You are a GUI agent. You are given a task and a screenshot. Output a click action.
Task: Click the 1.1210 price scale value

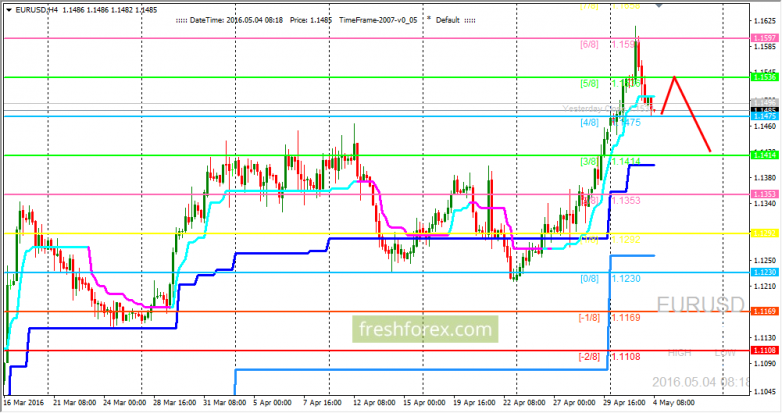coord(765,286)
